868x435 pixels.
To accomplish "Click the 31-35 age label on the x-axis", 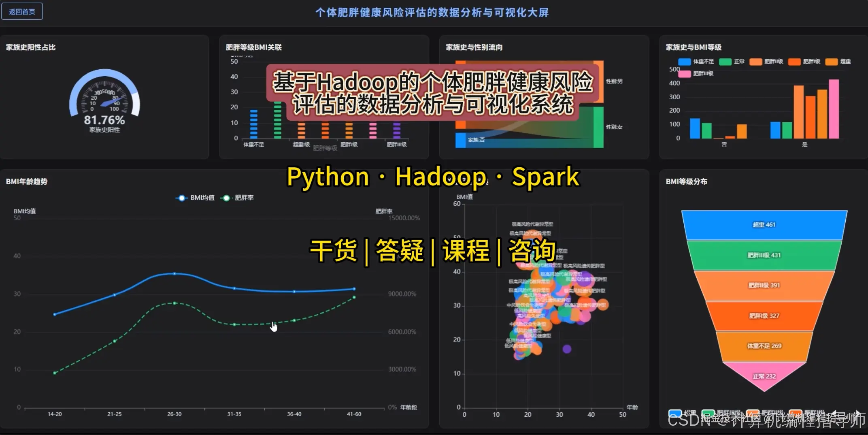I will point(234,414).
